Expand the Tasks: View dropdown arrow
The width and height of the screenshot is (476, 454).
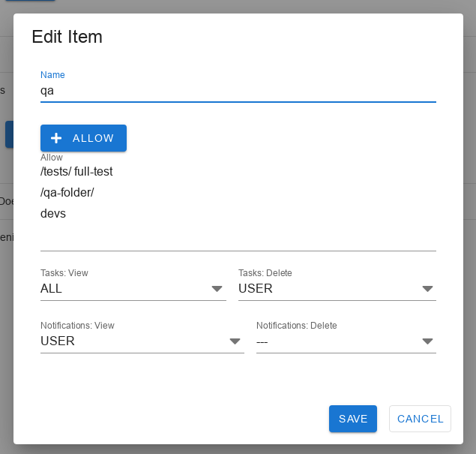coord(217,289)
